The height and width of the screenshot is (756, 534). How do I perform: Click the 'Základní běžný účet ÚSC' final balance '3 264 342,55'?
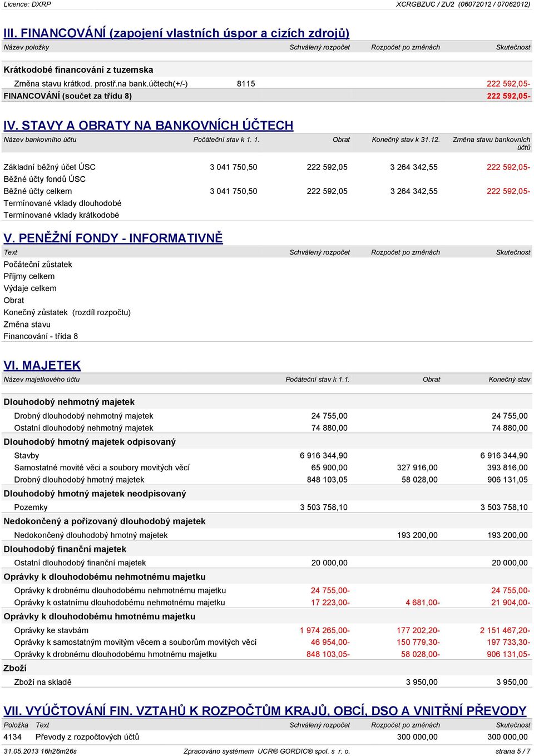tap(414, 167)
